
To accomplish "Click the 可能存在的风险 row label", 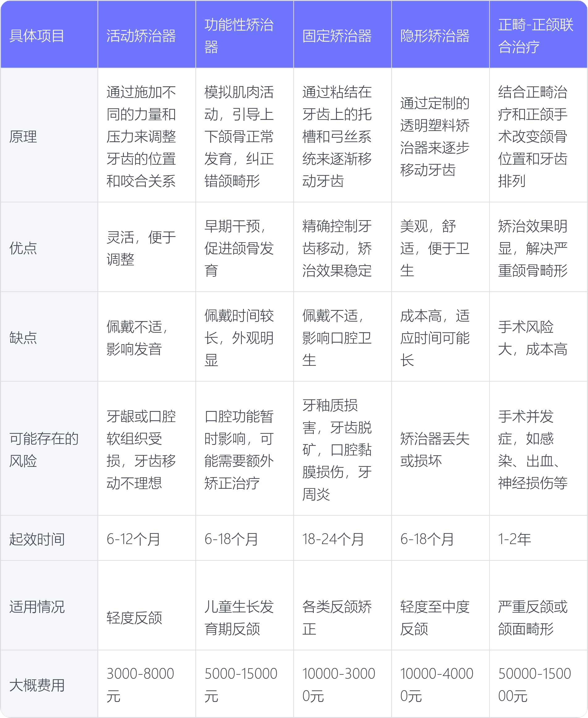I will (49, 448).
